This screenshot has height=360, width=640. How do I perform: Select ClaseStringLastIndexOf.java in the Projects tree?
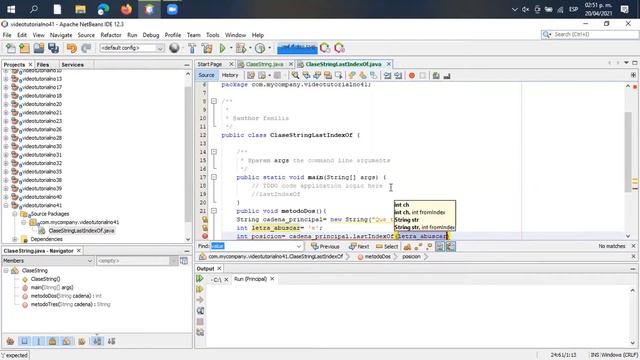81,231
